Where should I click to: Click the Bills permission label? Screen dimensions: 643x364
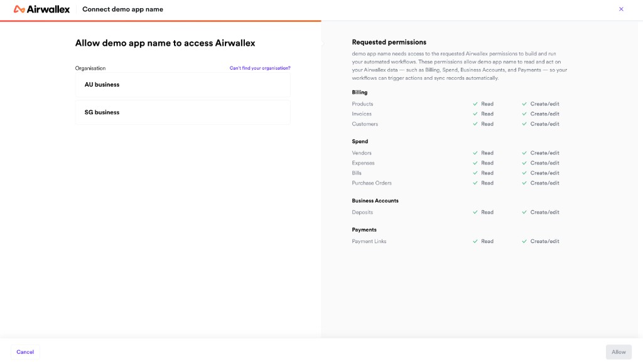click(357, 173)
